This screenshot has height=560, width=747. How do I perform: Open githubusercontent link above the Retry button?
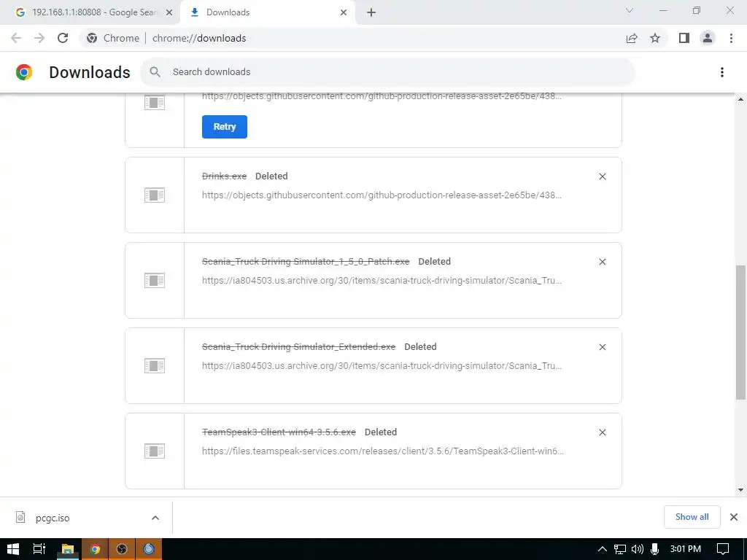coord(382,97)
